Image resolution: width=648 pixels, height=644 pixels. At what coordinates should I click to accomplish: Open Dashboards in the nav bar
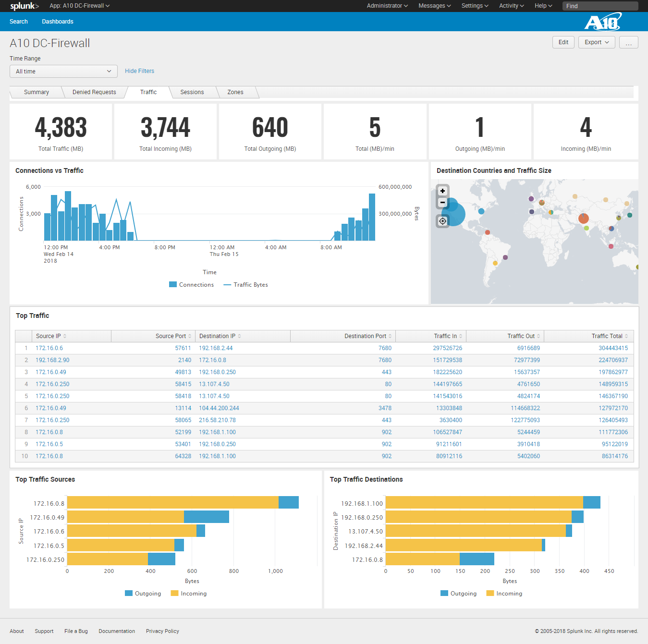click(58, 22)
